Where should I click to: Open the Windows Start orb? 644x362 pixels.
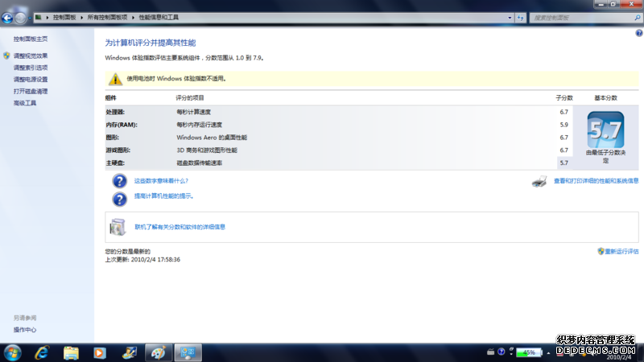click(x=12, y=352)
